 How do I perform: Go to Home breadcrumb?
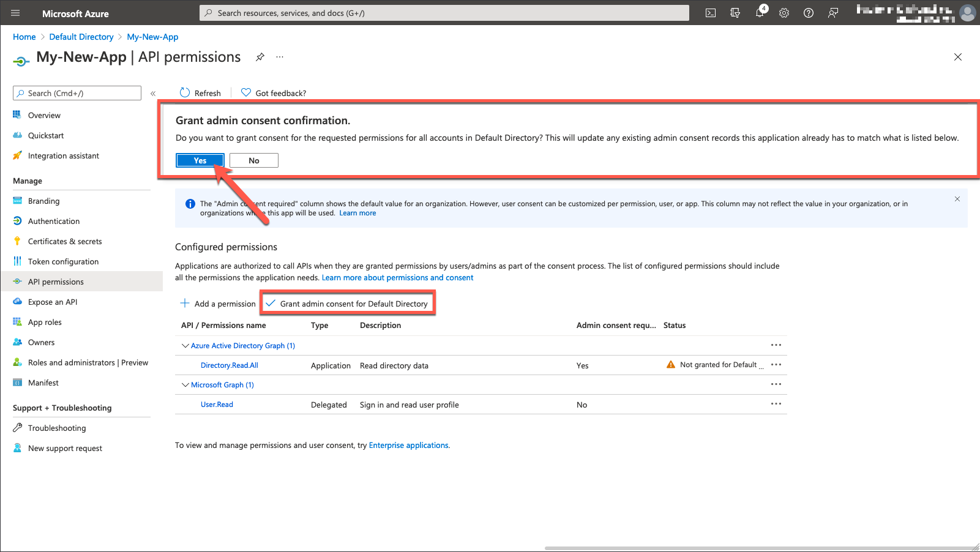pos(24,37)
